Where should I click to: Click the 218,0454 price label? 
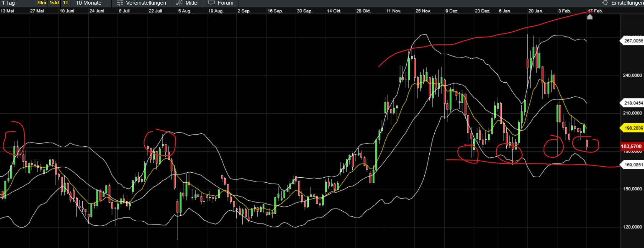[633, 103]
